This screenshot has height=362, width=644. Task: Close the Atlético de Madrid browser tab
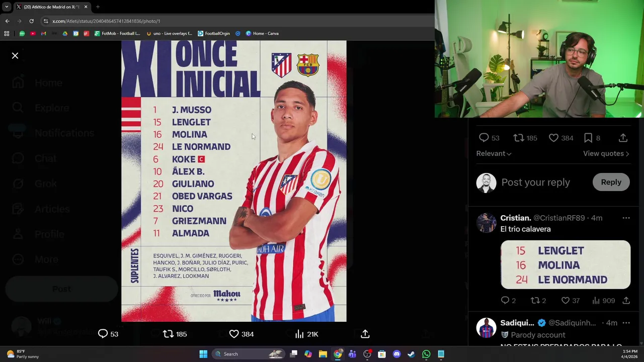(86, 7)
